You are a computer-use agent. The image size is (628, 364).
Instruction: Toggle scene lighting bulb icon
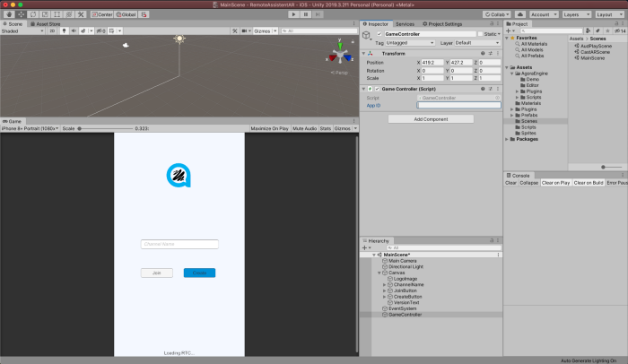(x=64, y=30)
